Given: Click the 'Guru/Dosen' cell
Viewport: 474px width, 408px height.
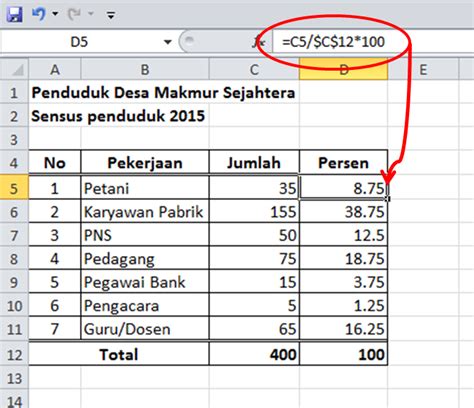Looking at the screenshot, I should [x=145, y=329].
